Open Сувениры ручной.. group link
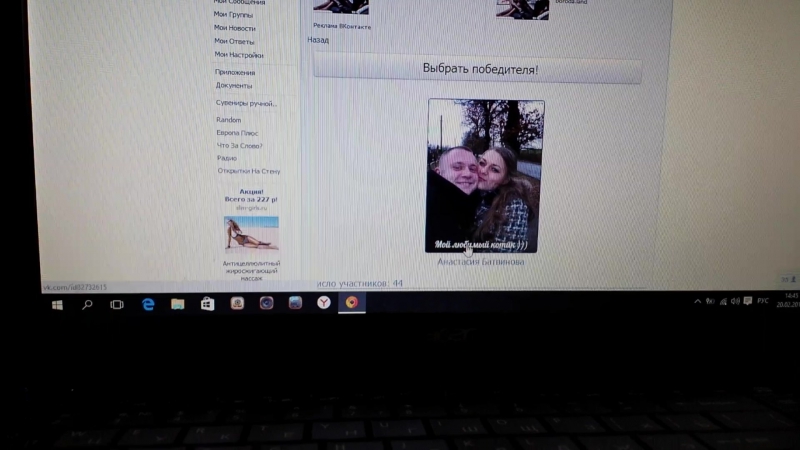 click(x=246, y=103)
